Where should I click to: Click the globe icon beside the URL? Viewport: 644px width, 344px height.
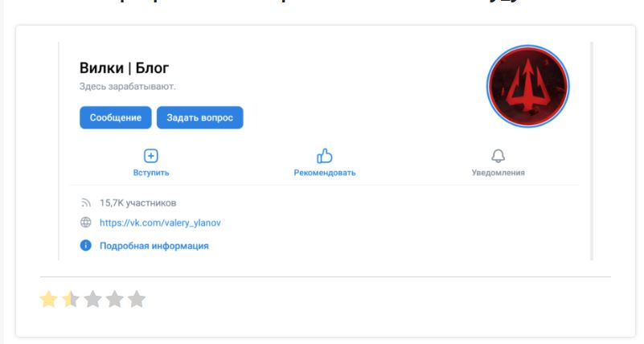[x=85, y=223]
